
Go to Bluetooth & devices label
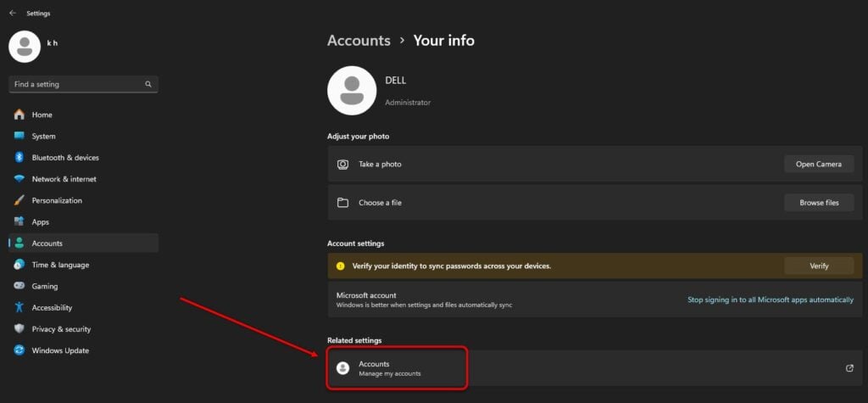(x=65, y=158)
